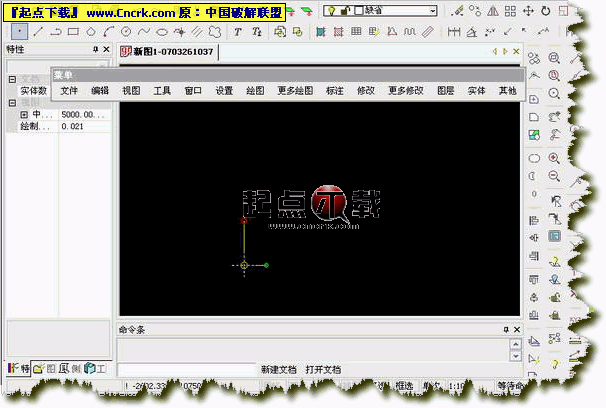Select the polyline drawing tool

(57, 31)
